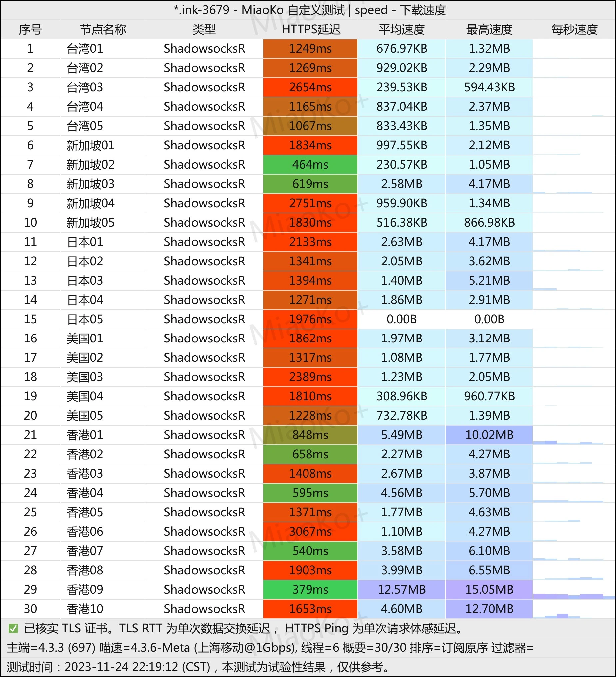Click the 序号 column header
The height and width of the screenshot is (677, 616).
[30, 30]
